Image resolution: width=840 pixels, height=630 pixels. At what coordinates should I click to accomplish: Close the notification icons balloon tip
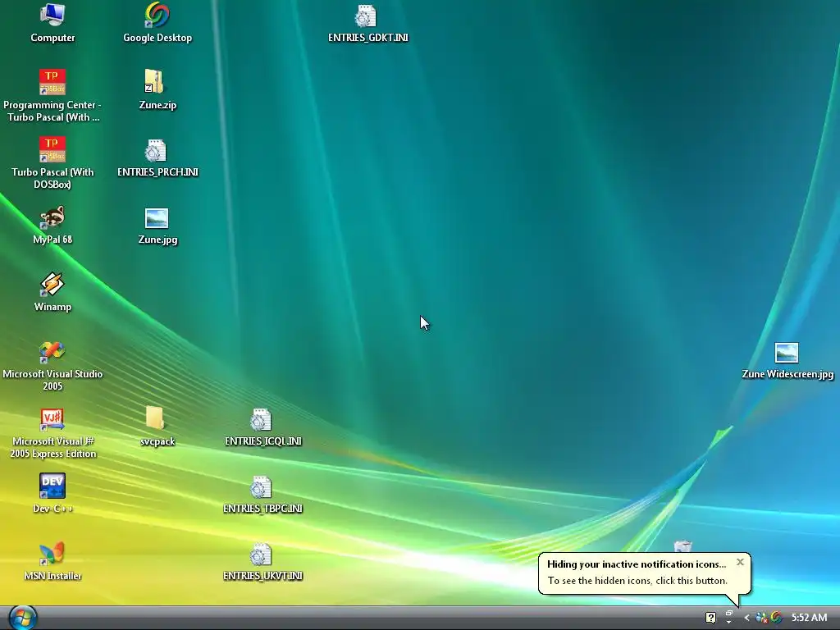(x=741, y=562)
